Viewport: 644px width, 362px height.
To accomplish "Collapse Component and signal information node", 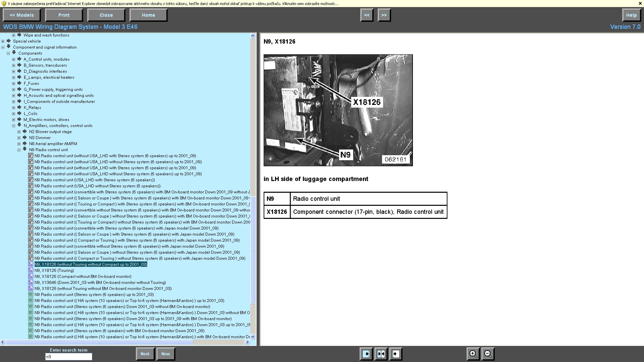I will pos(3,47).
